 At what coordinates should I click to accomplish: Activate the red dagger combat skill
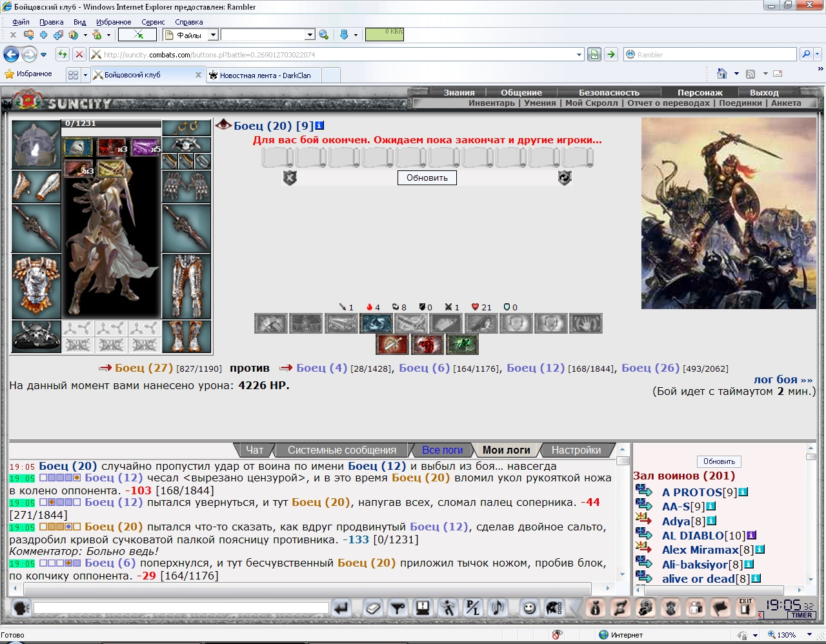point(392,345)
